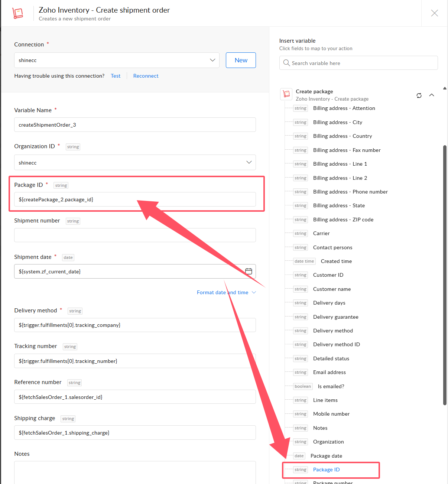The height and width of the screenshot is (484, 448).
Task: Select the Organization variable
Action: point(328,442)
